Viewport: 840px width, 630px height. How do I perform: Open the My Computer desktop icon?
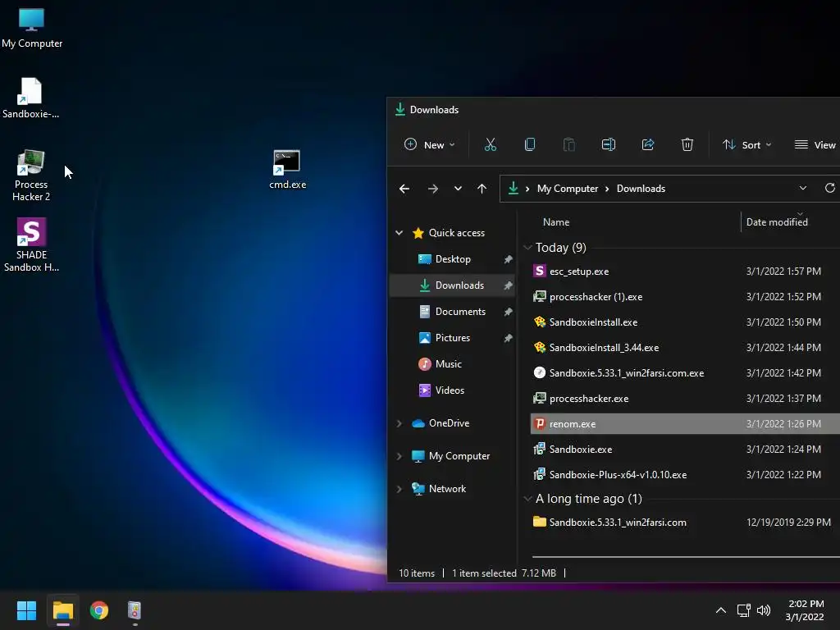(32, 28)
